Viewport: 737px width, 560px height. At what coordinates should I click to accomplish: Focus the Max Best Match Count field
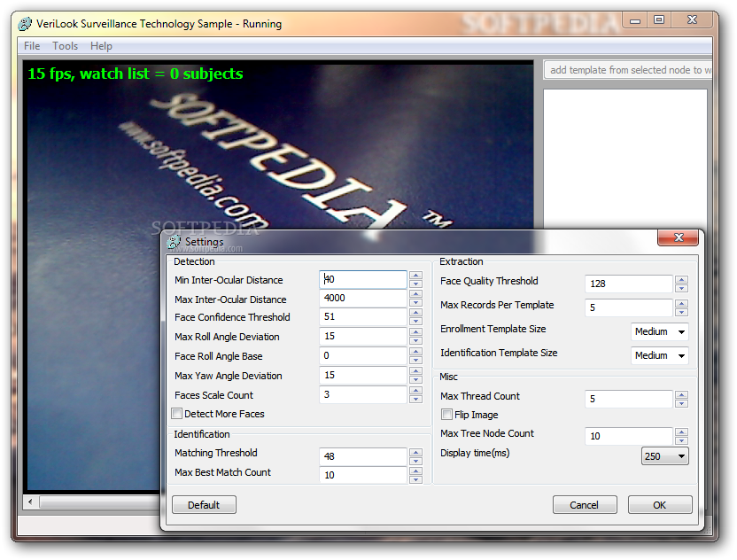(363, 475)
